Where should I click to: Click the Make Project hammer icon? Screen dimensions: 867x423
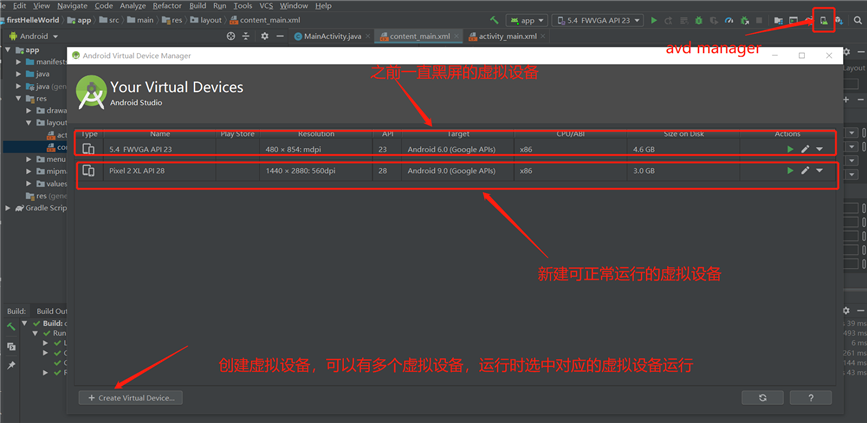pyautogui.click(x=494, y=20)
